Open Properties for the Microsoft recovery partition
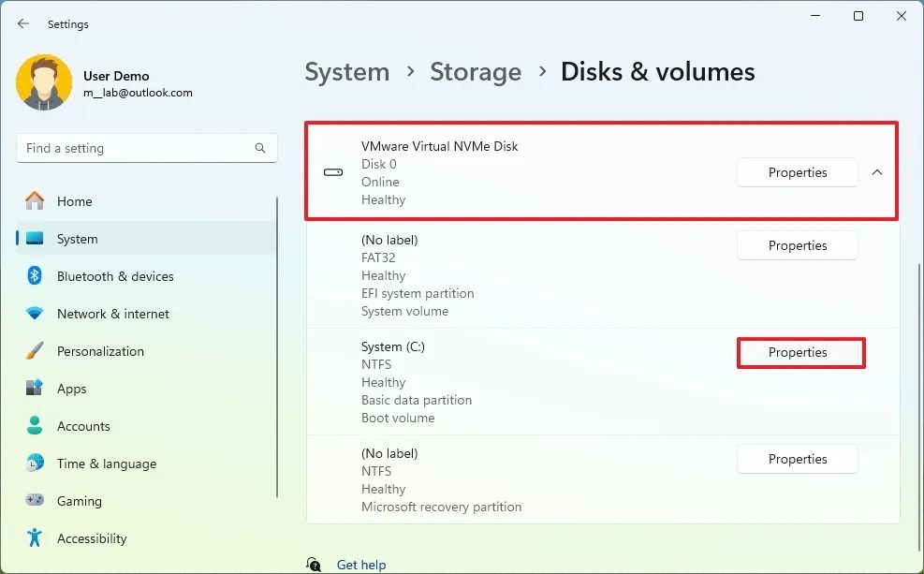This screenshot has width=924, height=574. click(797, 459)
